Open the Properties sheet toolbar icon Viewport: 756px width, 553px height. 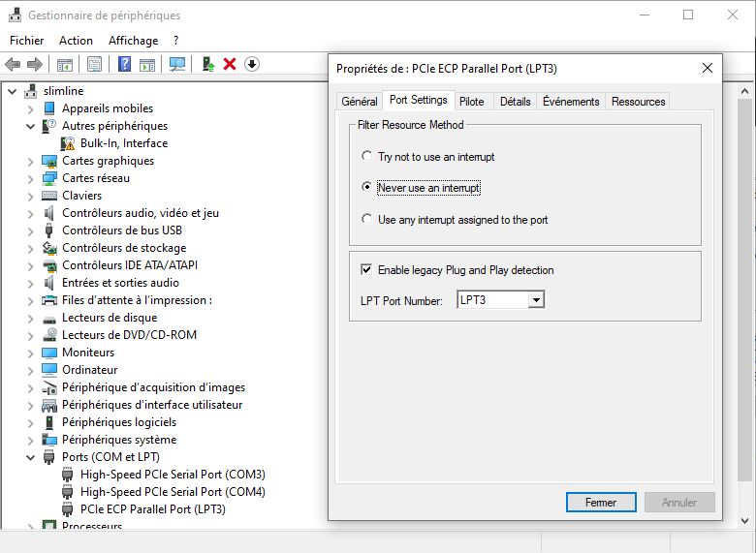(x=95, y=64)
